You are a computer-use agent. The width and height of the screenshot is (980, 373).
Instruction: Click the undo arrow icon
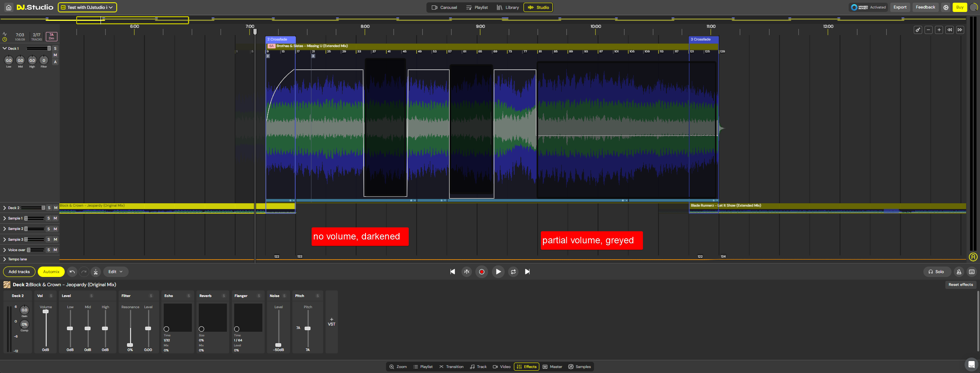[x=72, y=272]
